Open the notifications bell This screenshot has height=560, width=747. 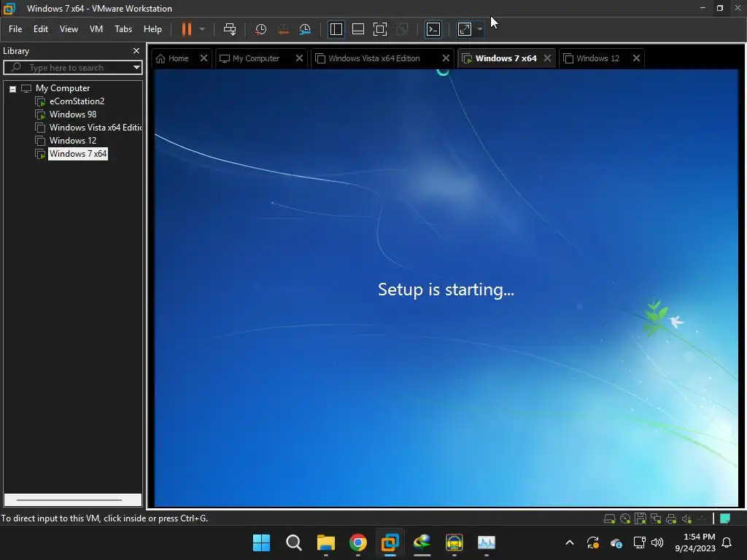click(727, 542)
